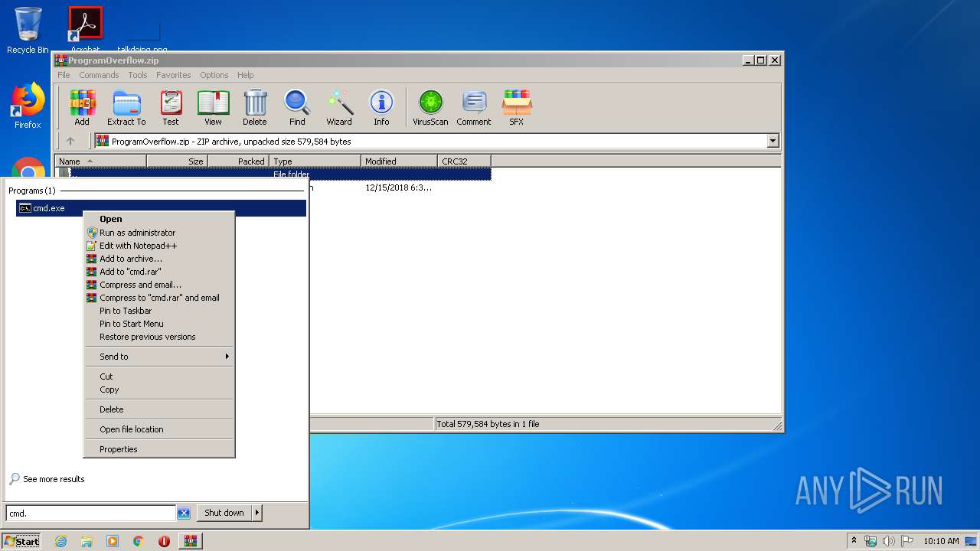980x551 pixels.
Task: Click the Test archive icon
Action: tap(171, 108)
